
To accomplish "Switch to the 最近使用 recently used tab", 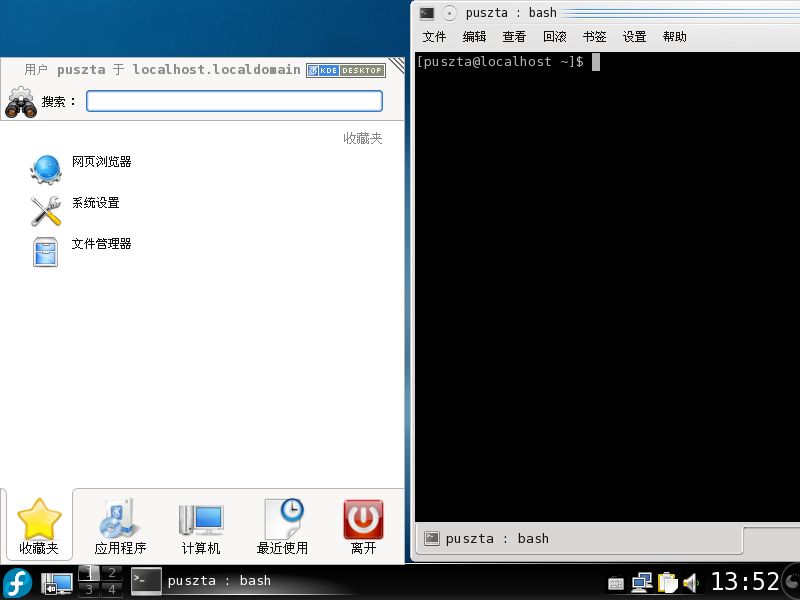I will (282, 526).
